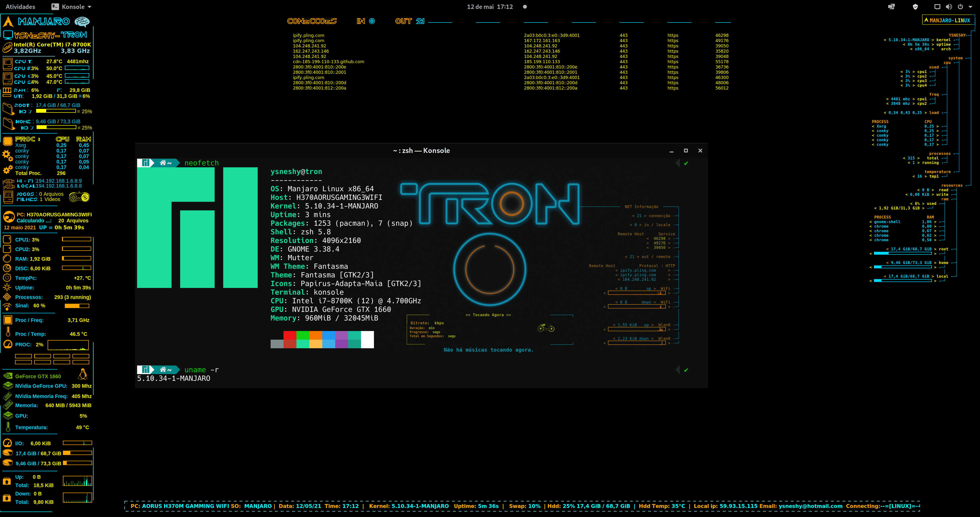
Task: Click cdn-185-199-110-133.github.com connection entry
Action: [328, 62]
